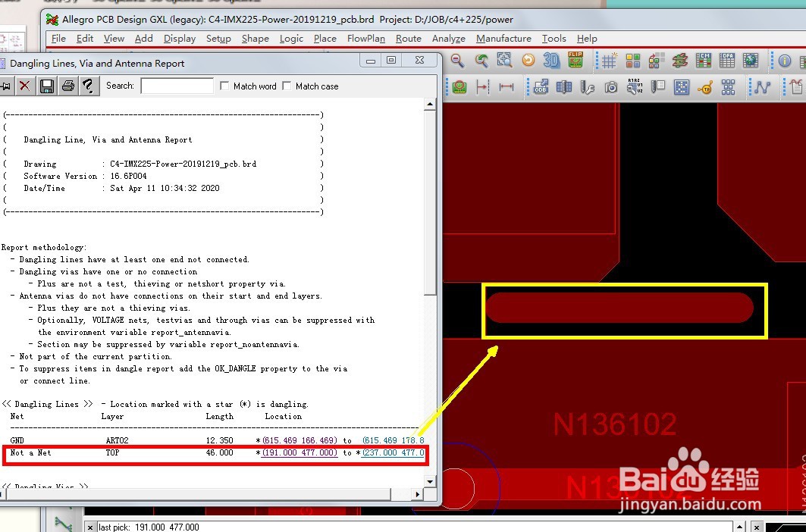Click the globe spreadsheet icon

(x=751, y=61)
